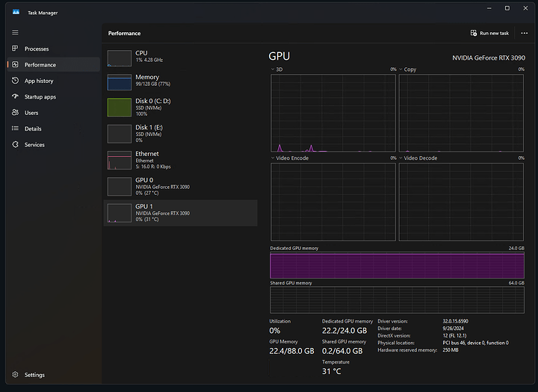Click the Ethernet S: 16.0 R: 0 Kbps text

click(x=153, y=167)
